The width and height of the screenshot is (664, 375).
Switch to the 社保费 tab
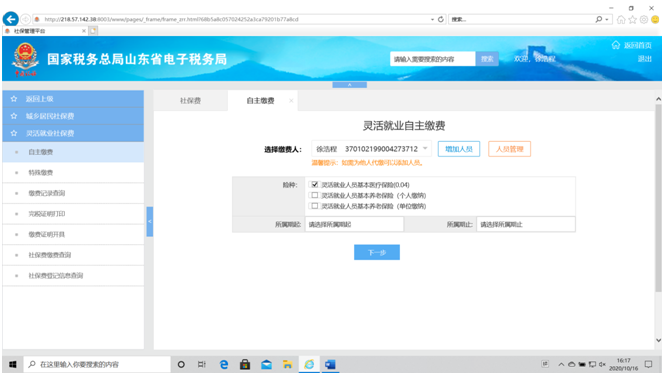pyautogui.click(x=190, y=100)
